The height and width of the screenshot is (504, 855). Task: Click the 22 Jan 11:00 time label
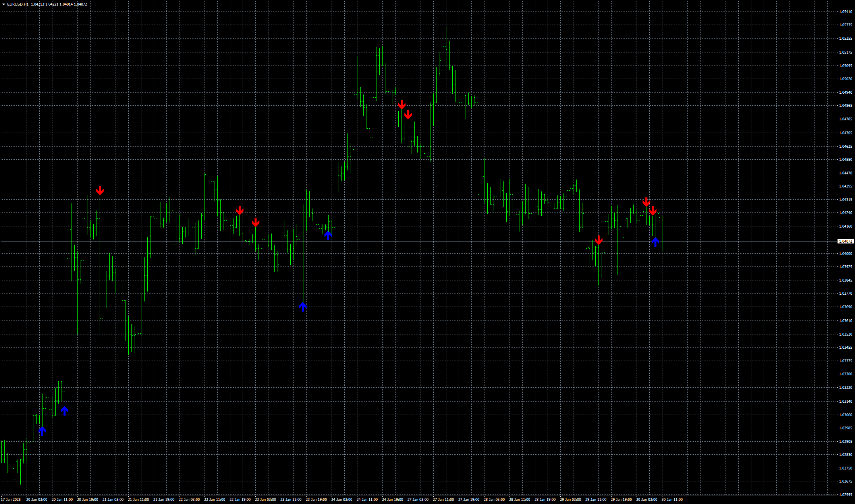click(x=214, y=500)
